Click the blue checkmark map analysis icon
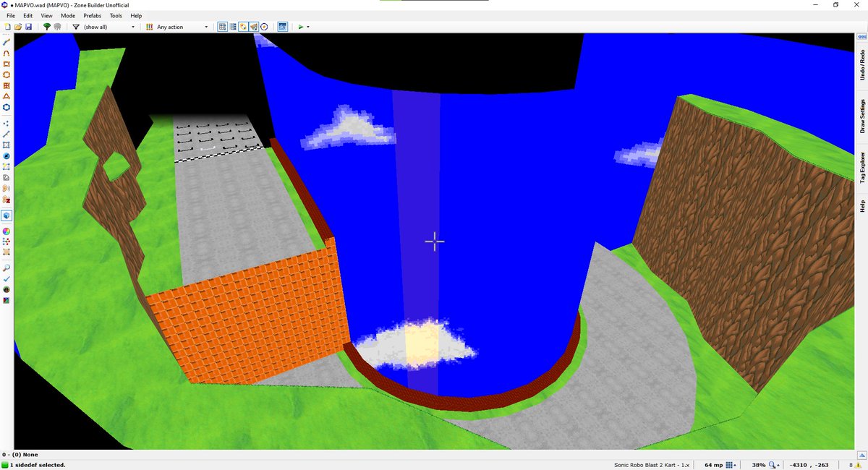This screenshot has height=470, width=868. point(7,278)
